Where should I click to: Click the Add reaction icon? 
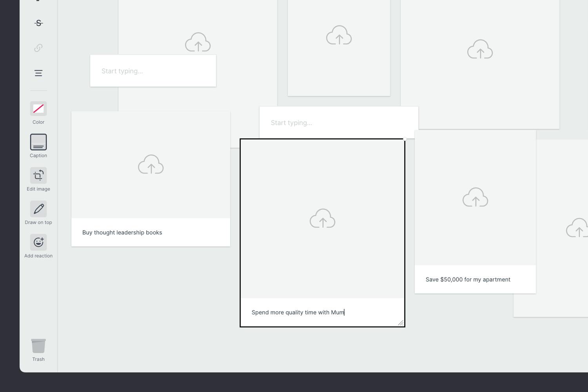pyautogui.click(x=38, y=242)
